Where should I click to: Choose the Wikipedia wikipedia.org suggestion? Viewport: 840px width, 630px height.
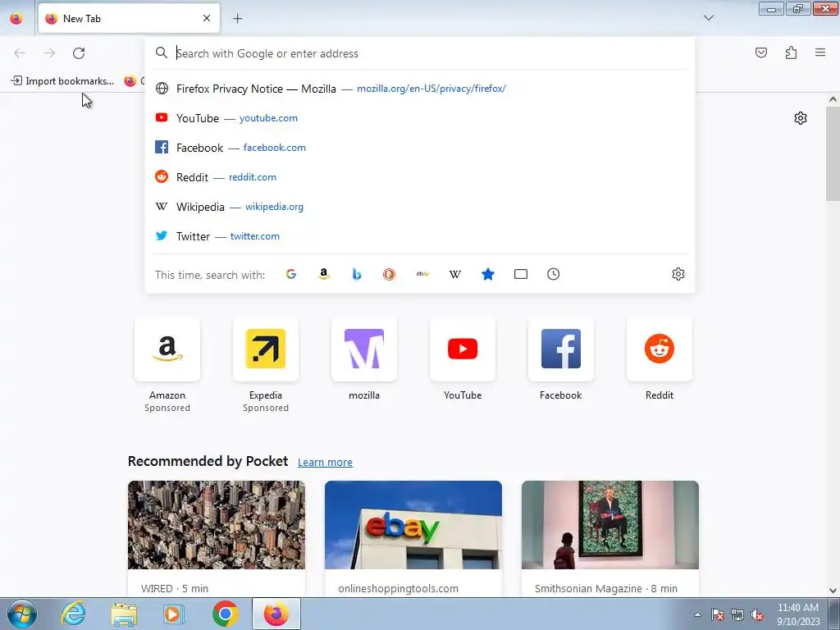point(420,206)
